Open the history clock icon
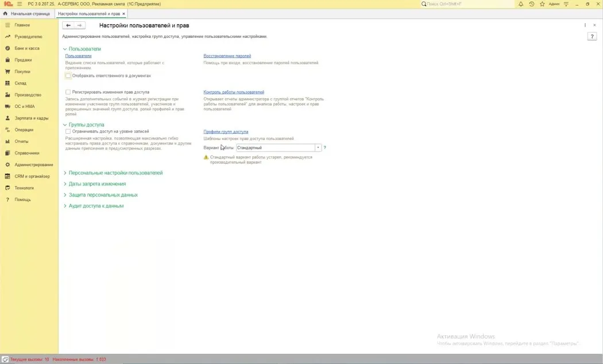The image size is (603, 364). point(531,4)
